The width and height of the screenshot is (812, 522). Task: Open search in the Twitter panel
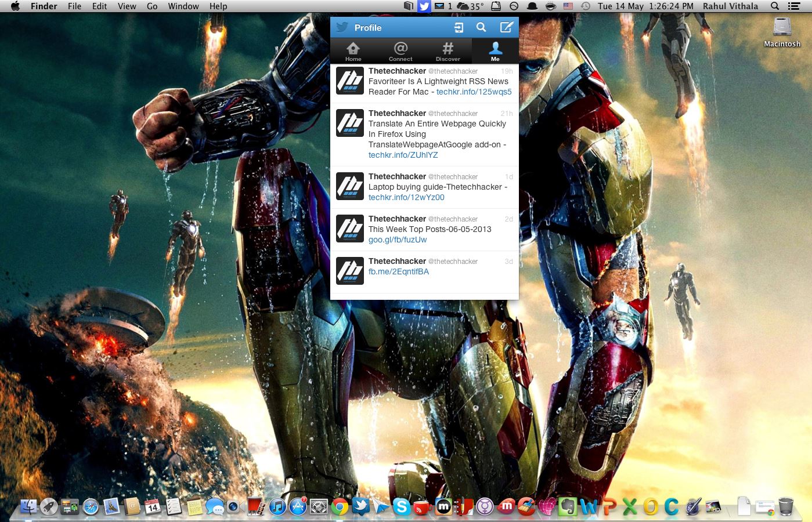coord(481,27)
